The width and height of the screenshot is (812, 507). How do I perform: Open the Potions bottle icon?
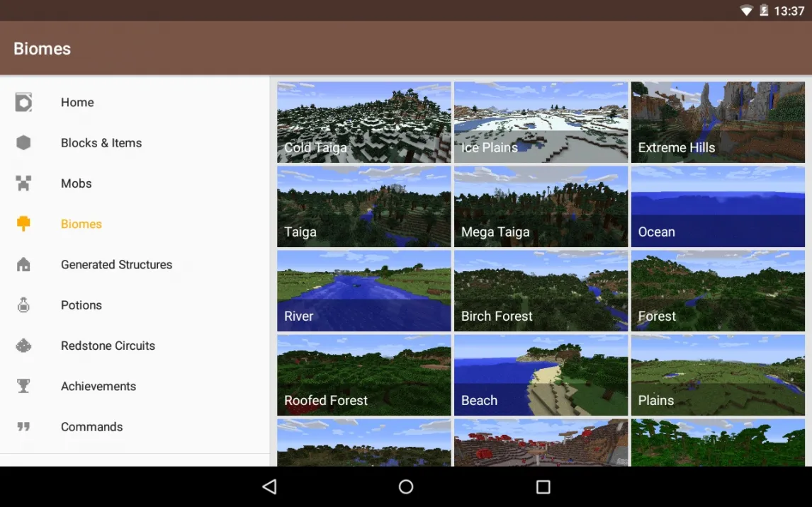click(23, 305)
